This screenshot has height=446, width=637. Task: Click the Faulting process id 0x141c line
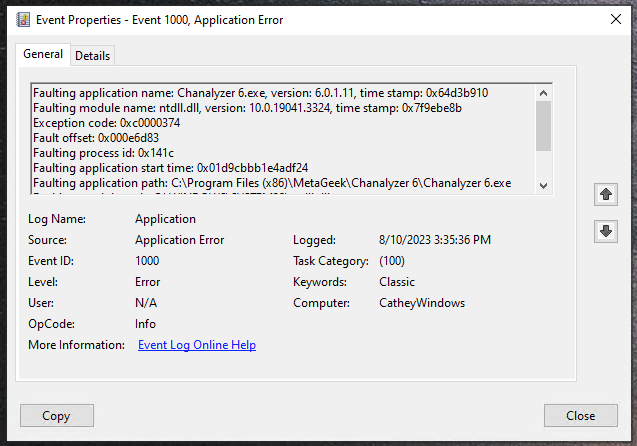click(x=103, y=153)
